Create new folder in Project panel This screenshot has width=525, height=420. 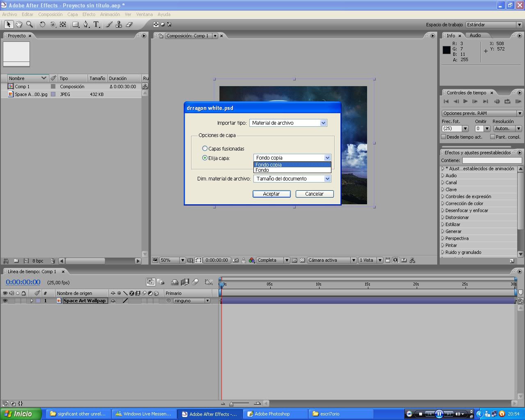(16, 261)
